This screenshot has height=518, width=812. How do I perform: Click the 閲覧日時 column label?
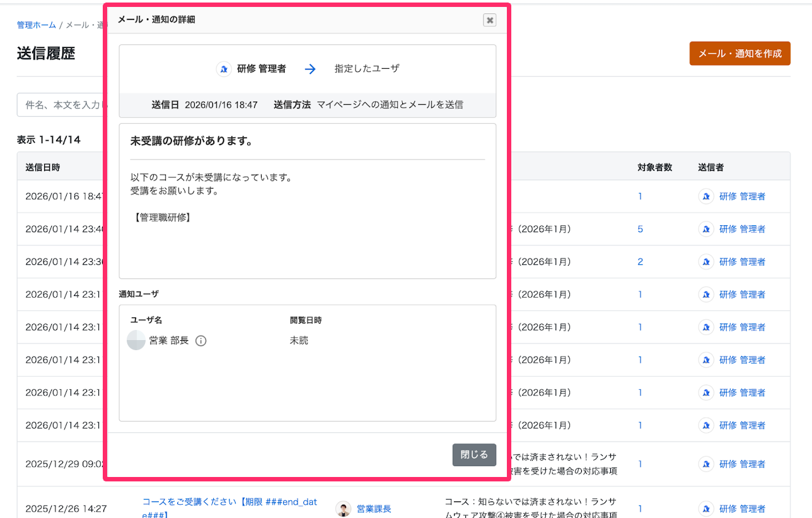tap(306, 321)
